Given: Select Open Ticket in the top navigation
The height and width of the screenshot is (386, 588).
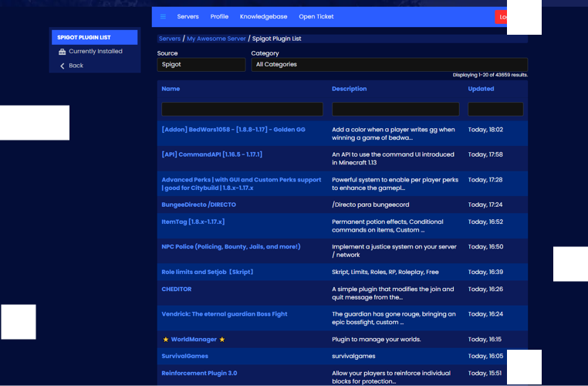Looking at the screenshot, I should click(316, 16).
